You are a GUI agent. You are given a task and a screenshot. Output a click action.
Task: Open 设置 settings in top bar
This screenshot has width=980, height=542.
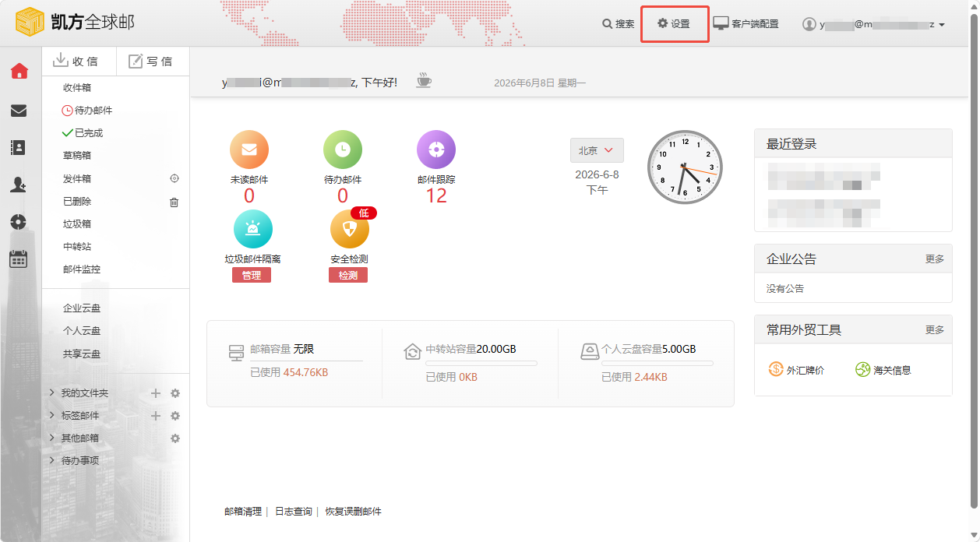[x=674, y=24]
